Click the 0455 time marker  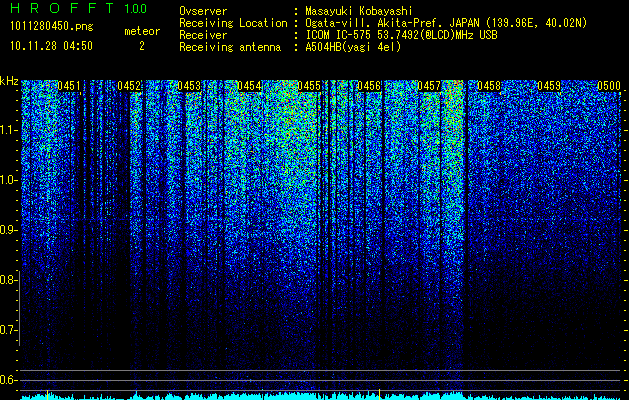pyautogui.click(x=309, y=86)
